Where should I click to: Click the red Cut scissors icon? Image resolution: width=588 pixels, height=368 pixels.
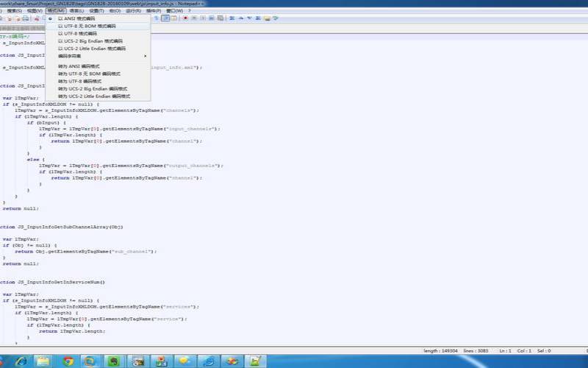[x=37, y=18]
